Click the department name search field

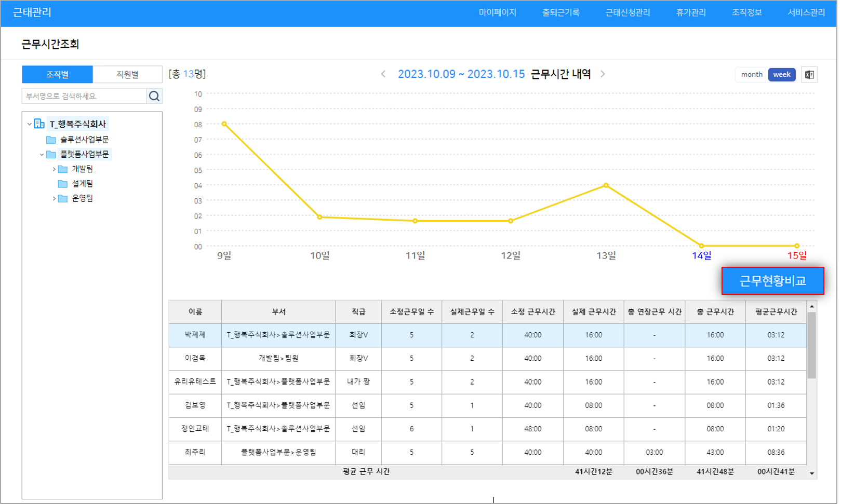(84, 96)
